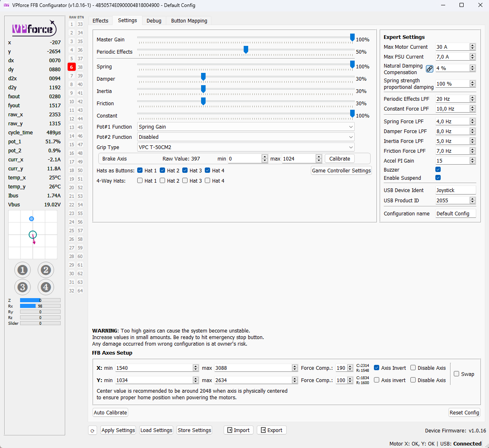
Task: Open Grip Type dropdown
Action: (246, 147)
